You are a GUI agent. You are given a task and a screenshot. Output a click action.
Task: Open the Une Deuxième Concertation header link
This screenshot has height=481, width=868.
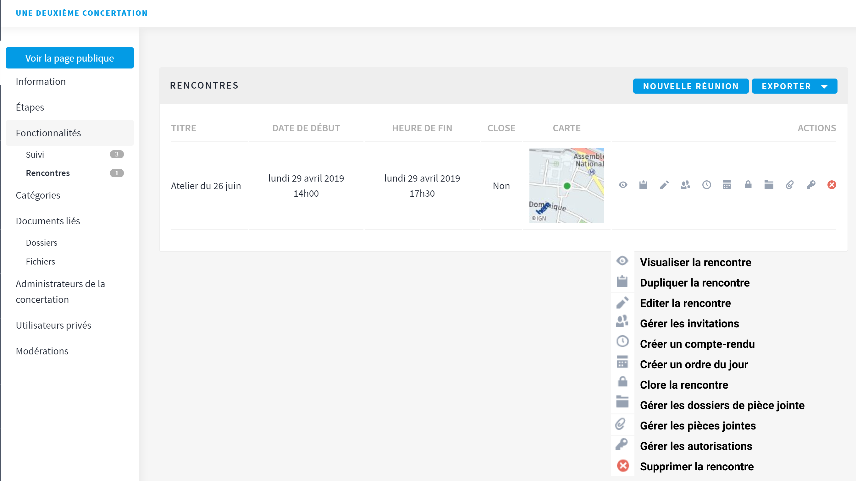(x=81, y=13)
